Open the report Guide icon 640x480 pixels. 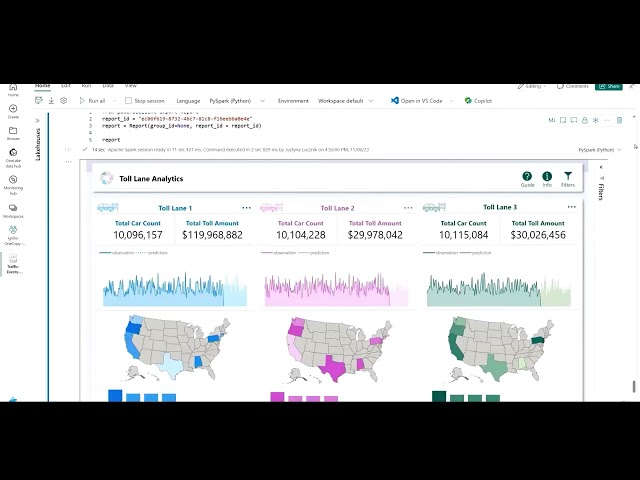[527, 179]
